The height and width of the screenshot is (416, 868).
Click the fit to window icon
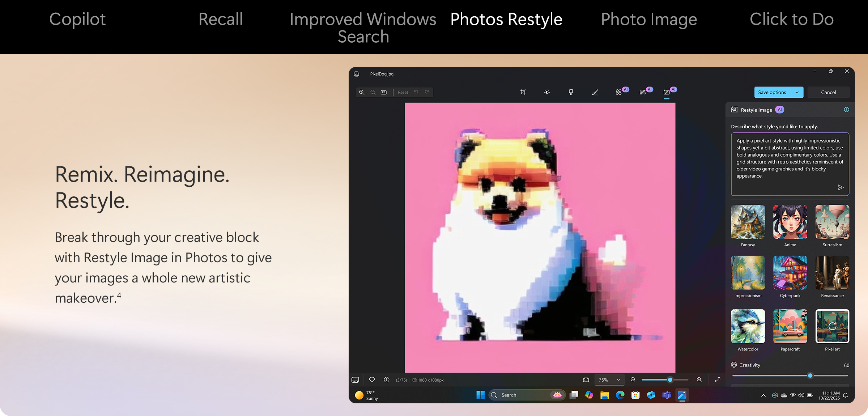click(x=586, y=380)
